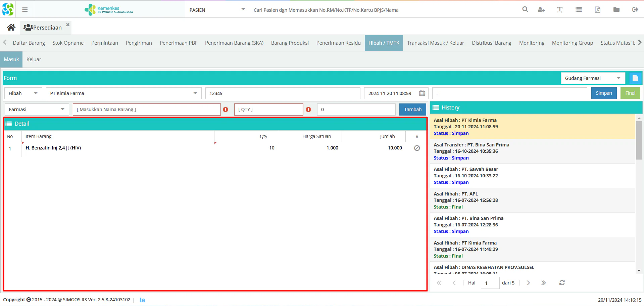Click the add patient icon in the top bar
This screenshot has height=306, width=644.
click(541, 10)
